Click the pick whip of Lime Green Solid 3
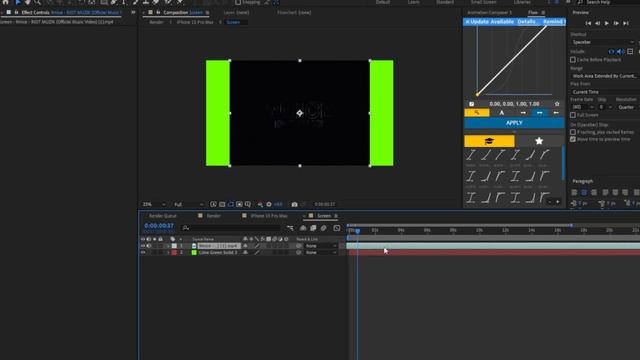 coord(299,253)
